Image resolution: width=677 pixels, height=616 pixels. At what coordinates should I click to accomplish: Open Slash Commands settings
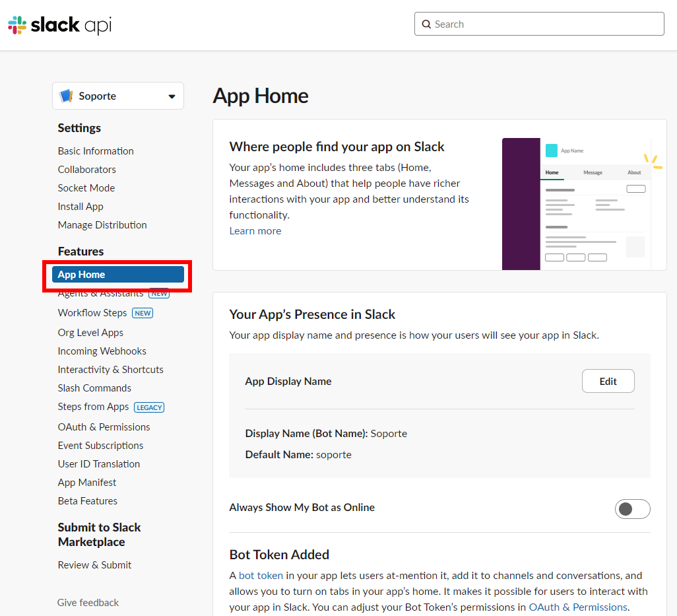pos(94,388)
